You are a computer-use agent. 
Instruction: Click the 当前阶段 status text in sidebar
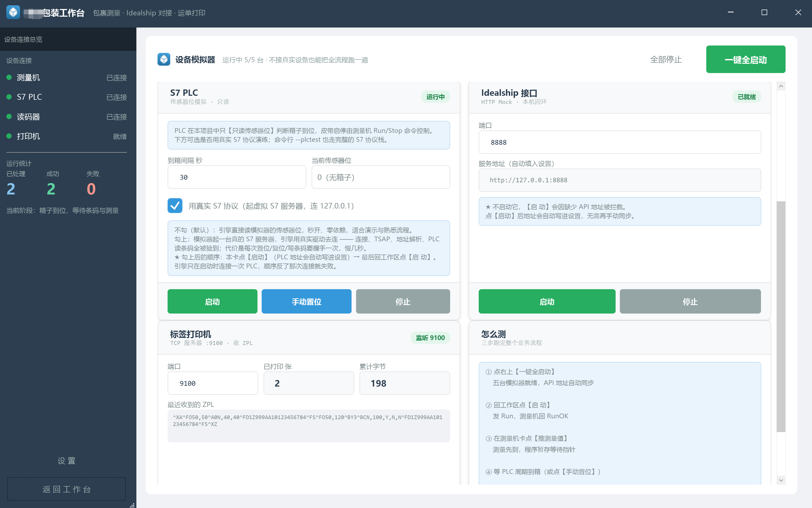[x=62, y=211]
